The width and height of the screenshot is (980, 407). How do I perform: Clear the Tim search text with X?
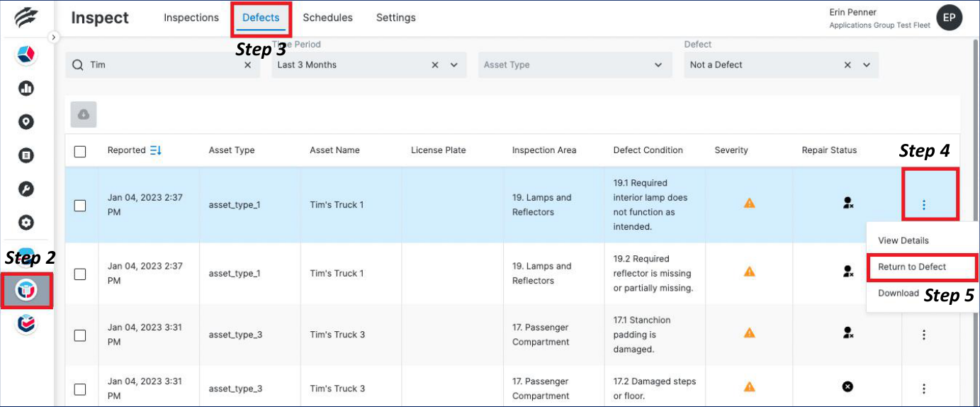[x=247, y=65]
